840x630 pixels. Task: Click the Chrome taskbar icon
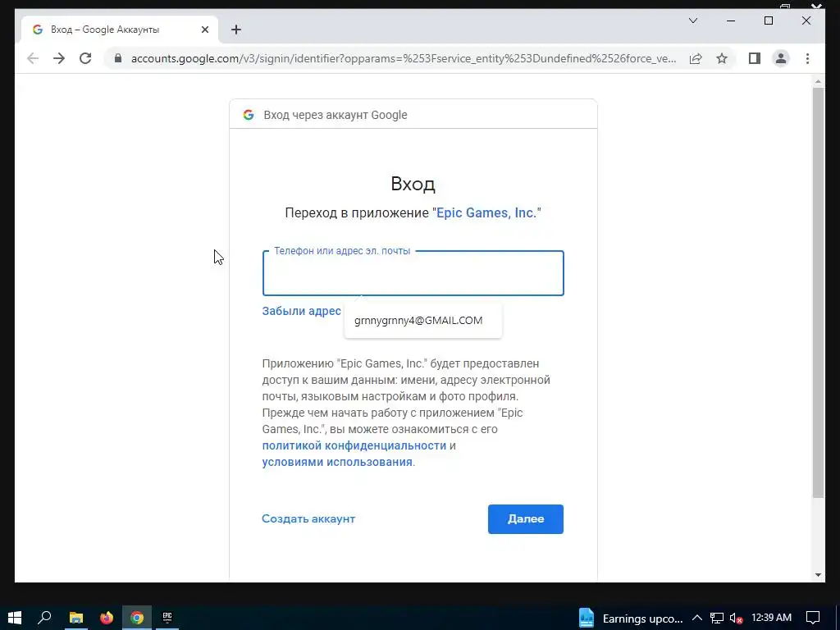click(x=137, y=618)
